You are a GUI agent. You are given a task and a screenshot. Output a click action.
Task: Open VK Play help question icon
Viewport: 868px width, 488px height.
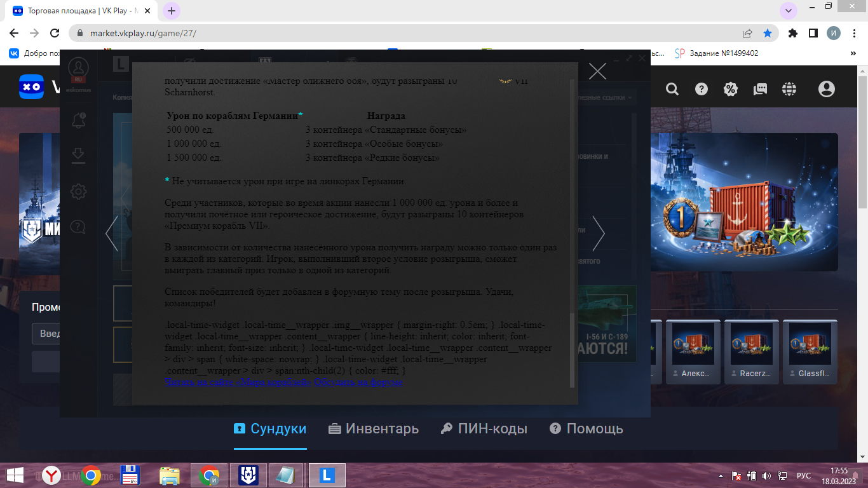pos(702,90)
